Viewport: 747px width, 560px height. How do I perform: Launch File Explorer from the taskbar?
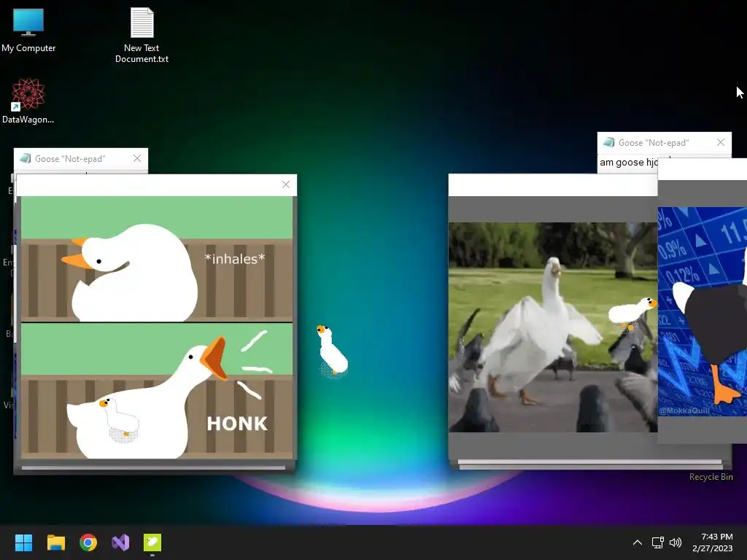pyautogui.click(x=55, y=542)
